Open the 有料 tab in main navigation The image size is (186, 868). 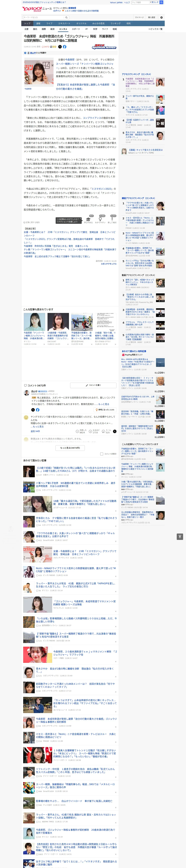tap(128, 24)
